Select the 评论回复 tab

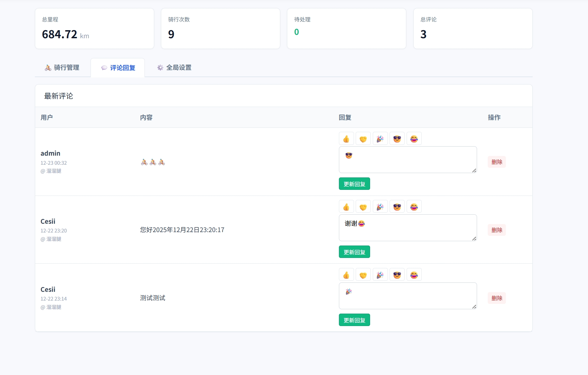click(118, 68)
